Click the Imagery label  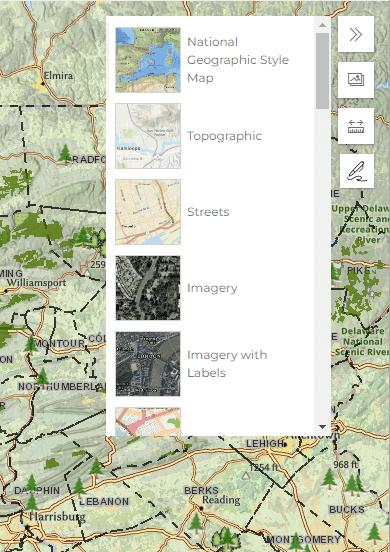pyautogui.click(x=212, y=288)
